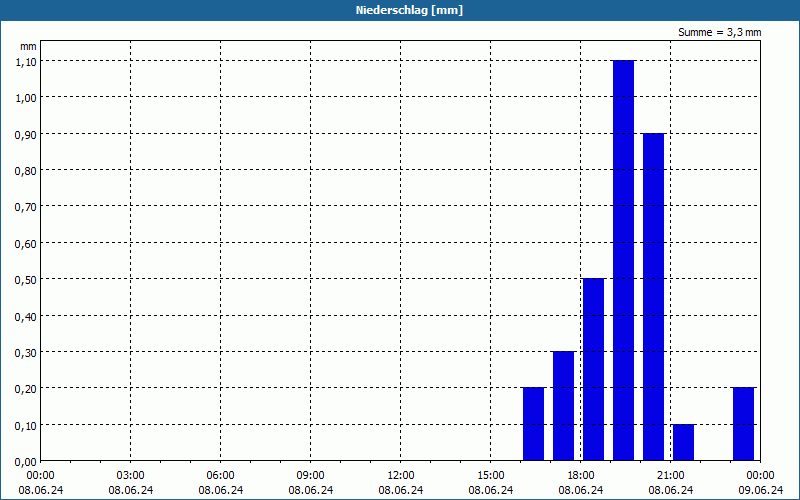The image size is (800, 500).
Task: Click the '09.06.24' date label
Action: point(760,490)
